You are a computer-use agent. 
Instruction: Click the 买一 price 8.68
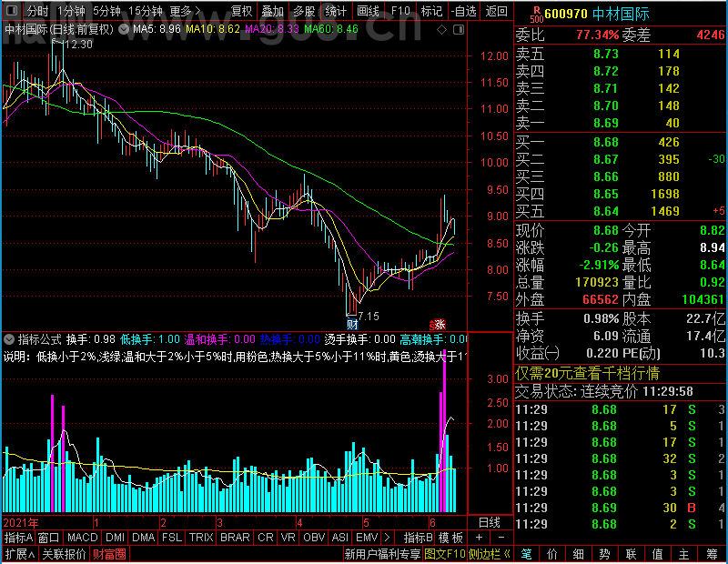coord(606,142)
